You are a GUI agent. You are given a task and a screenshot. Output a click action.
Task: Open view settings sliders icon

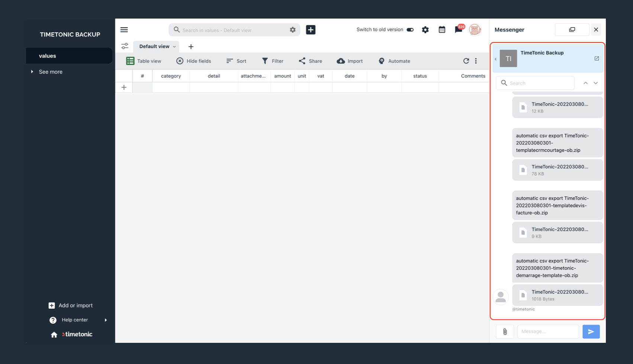[x=125, y=46]
